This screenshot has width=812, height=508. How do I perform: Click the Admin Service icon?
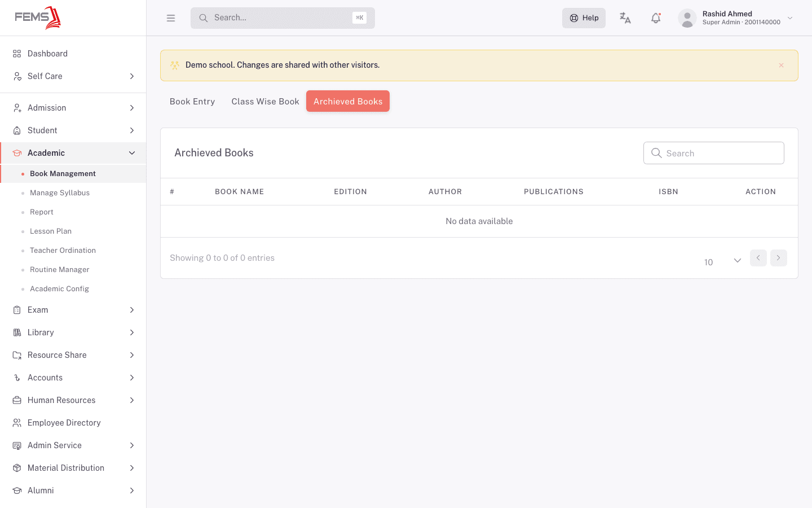pos(17,445)
